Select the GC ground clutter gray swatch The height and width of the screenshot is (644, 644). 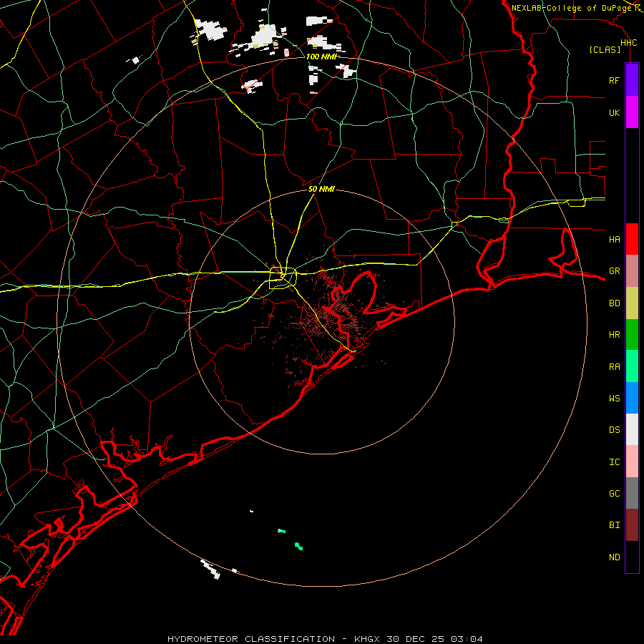coord(632,493)
